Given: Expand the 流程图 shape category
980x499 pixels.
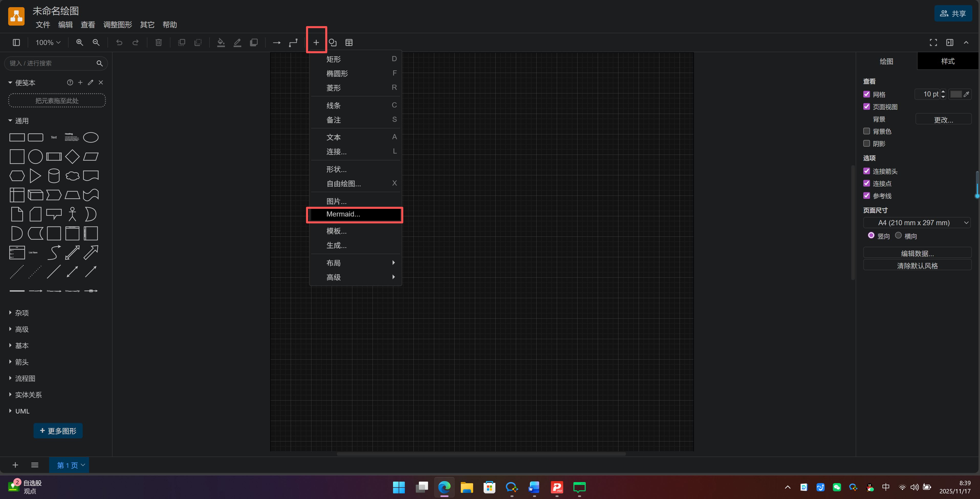Looking at the screenshot, I should (25, 378).
